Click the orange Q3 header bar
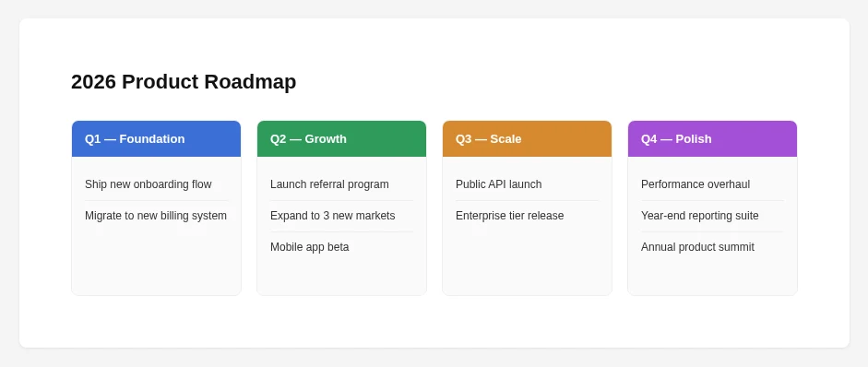 [x=527, y=139]
